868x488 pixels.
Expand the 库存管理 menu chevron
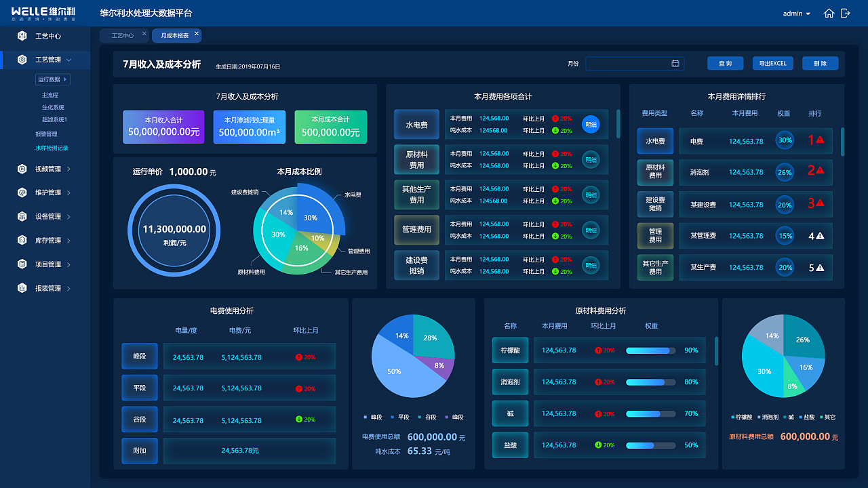(x=68, y=241)
